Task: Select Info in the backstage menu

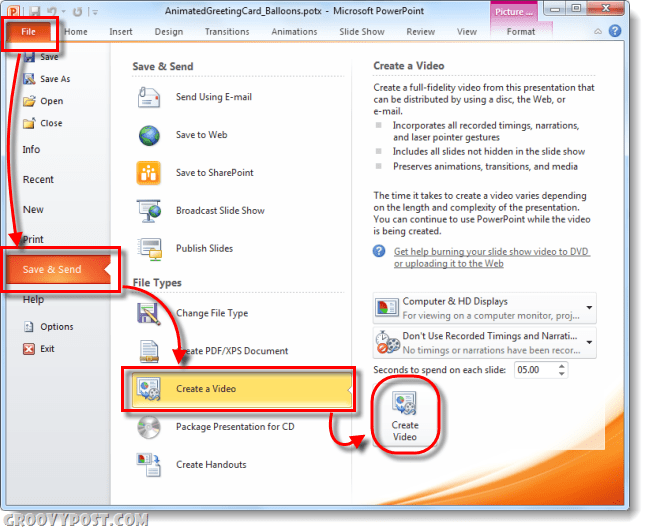Action: [32, 150]
